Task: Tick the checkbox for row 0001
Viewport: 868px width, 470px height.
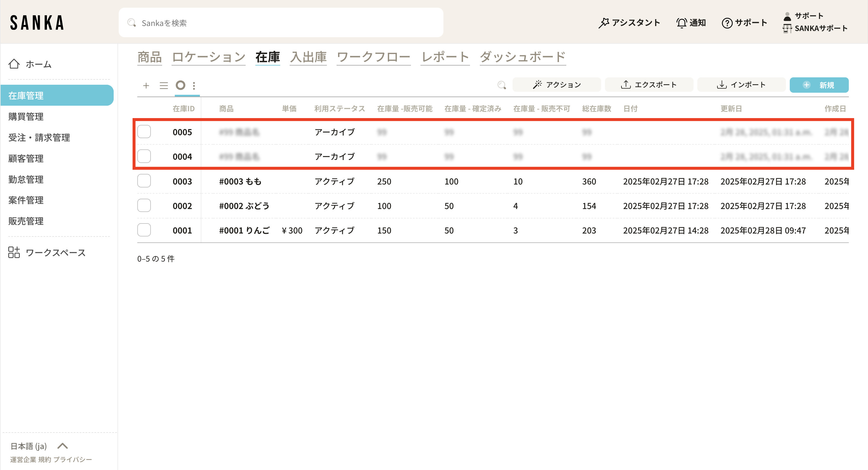Action: 144,230
